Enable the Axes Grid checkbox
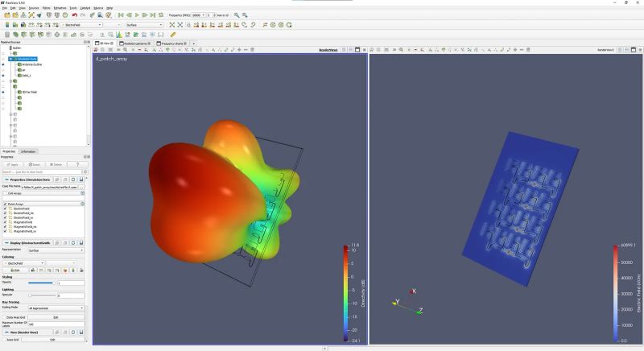The height and width of the screenshot is (351, 644). [x=5, y=340]
